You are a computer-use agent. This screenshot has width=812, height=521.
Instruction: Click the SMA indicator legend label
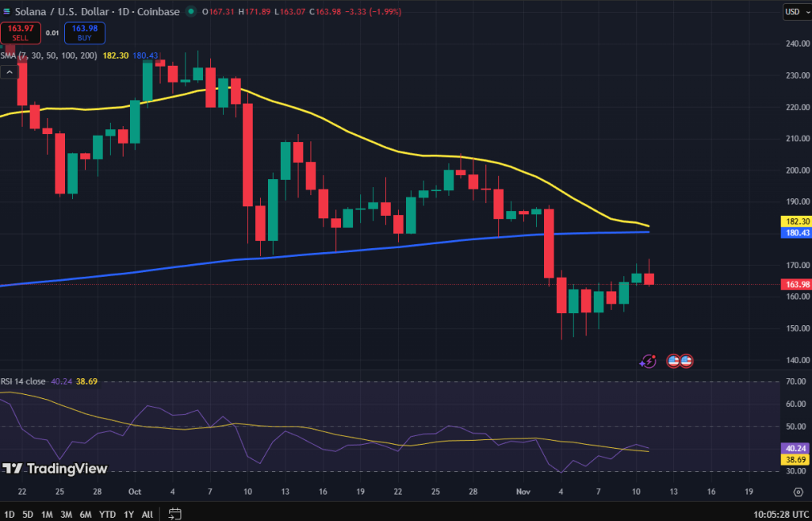[48, 56]
